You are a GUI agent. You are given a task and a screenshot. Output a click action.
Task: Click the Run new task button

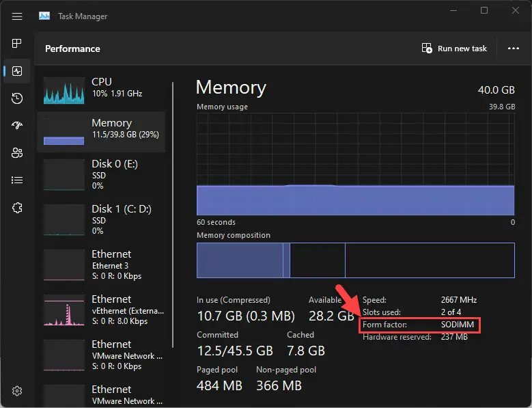coord(454,49)
